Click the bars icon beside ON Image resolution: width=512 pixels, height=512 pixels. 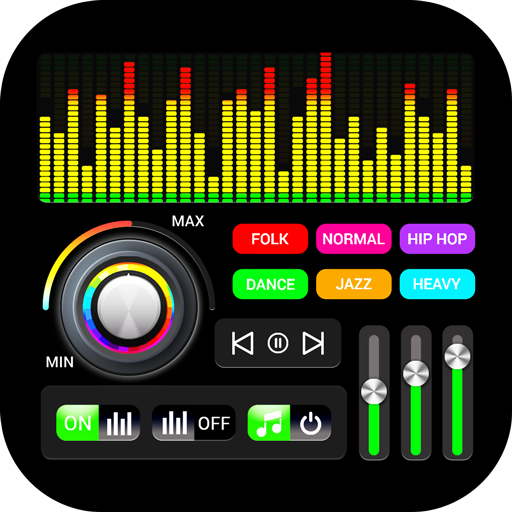[119, 423]
